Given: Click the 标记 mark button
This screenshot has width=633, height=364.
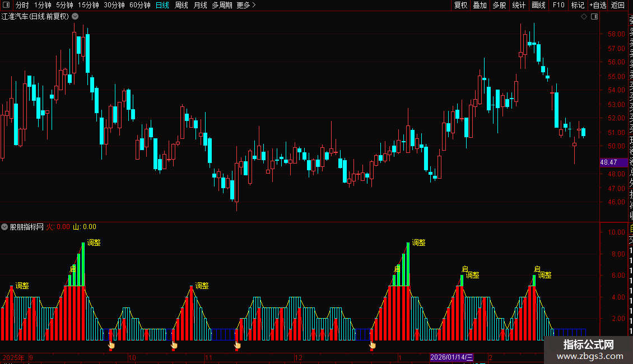Looking at the screenshot, I should (578, 5).
